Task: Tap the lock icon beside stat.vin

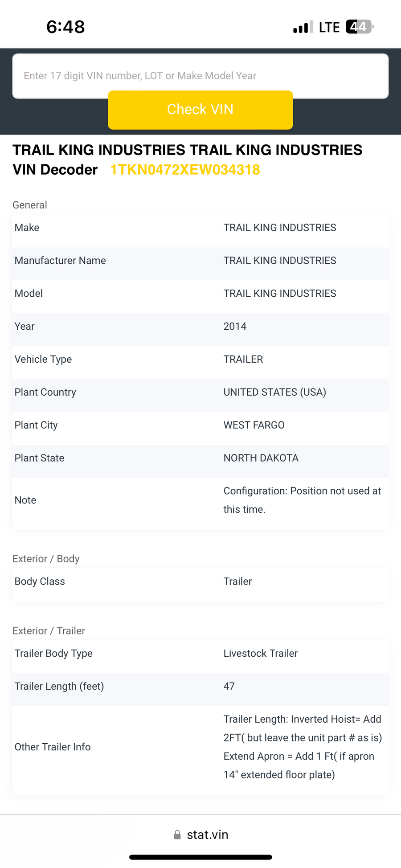Action: coord(177,835)
